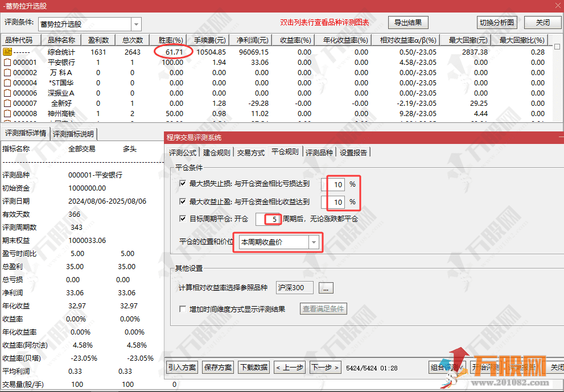Click the folder icon of the 综合统计 row
The width and height of the screenshot is (564, 392).
click(x=7, y=52)
